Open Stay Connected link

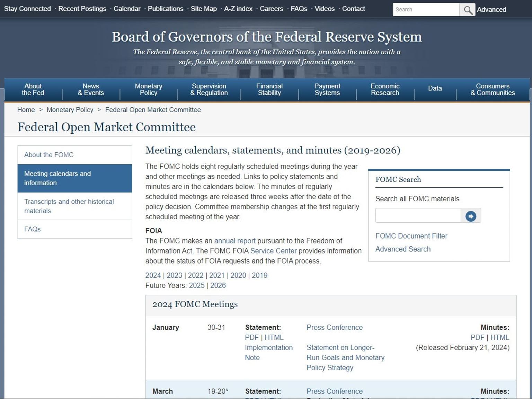point(27,9)
